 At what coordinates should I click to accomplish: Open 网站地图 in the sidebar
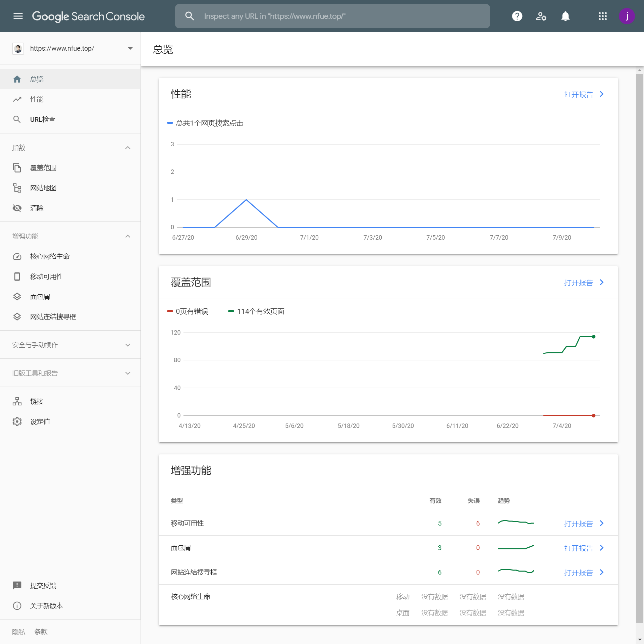(70, 188)
